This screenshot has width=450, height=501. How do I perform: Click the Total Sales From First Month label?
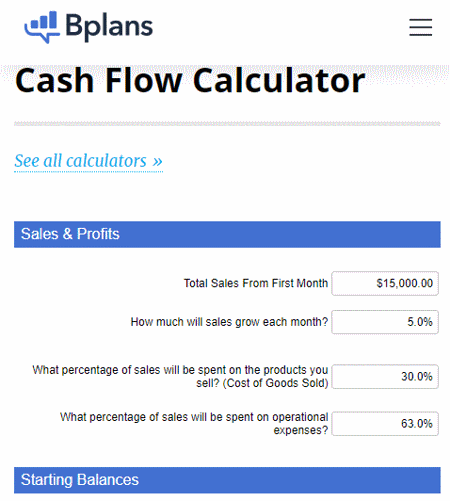point(256,283)
